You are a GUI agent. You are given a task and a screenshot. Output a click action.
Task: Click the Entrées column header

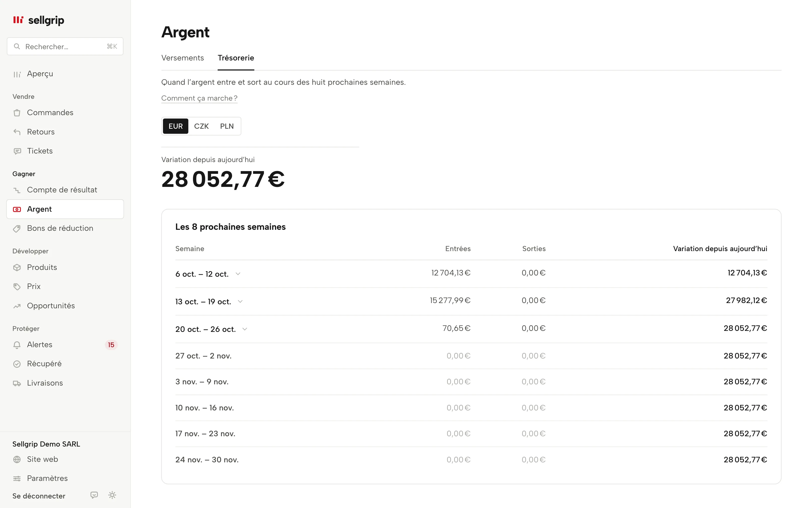tap(458, 249)
